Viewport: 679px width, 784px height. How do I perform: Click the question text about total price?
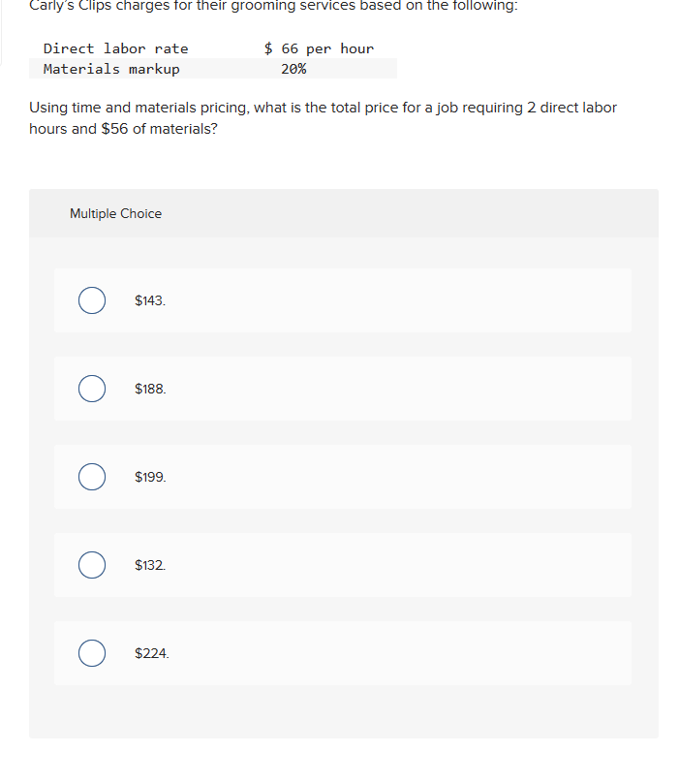tap(322, 117)
